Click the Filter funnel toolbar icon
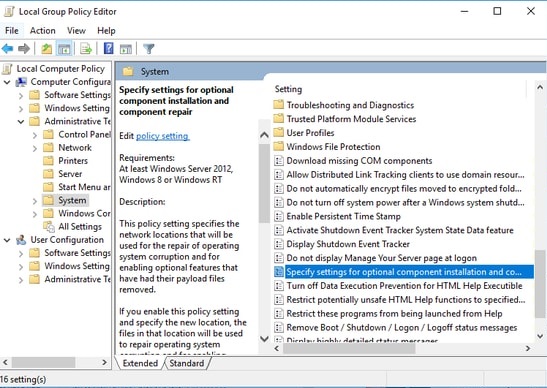 tap(149, 48)
